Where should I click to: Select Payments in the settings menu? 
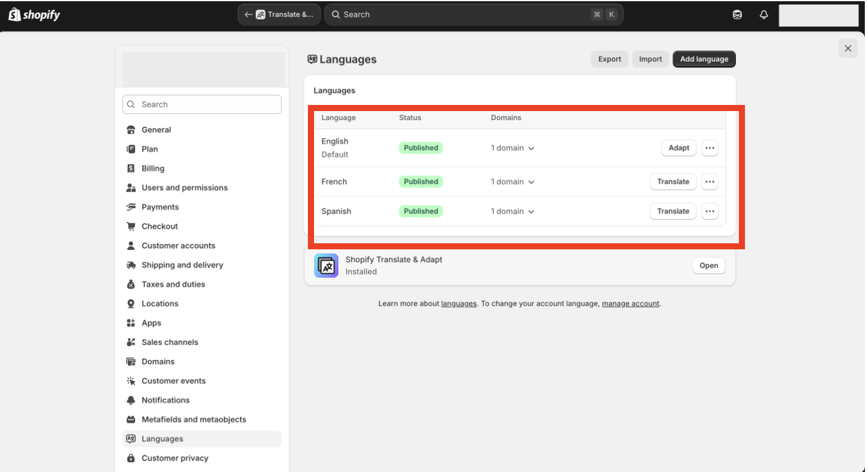(x=202, y=207)
